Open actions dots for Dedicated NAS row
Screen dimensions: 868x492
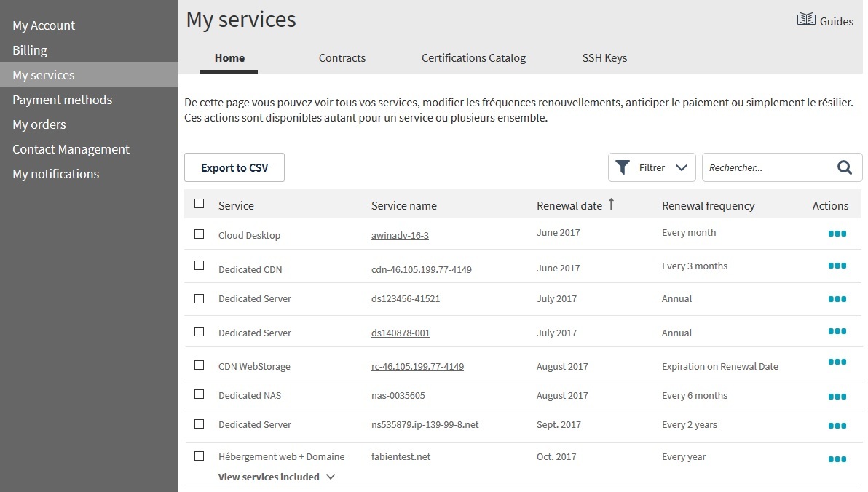(837, 397)
